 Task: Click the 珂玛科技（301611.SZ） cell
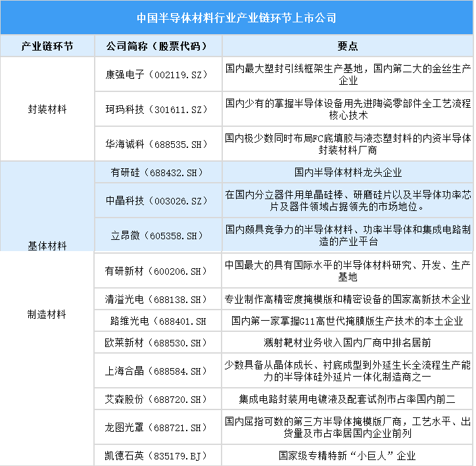pyautogui.click(x=158, y=109)
